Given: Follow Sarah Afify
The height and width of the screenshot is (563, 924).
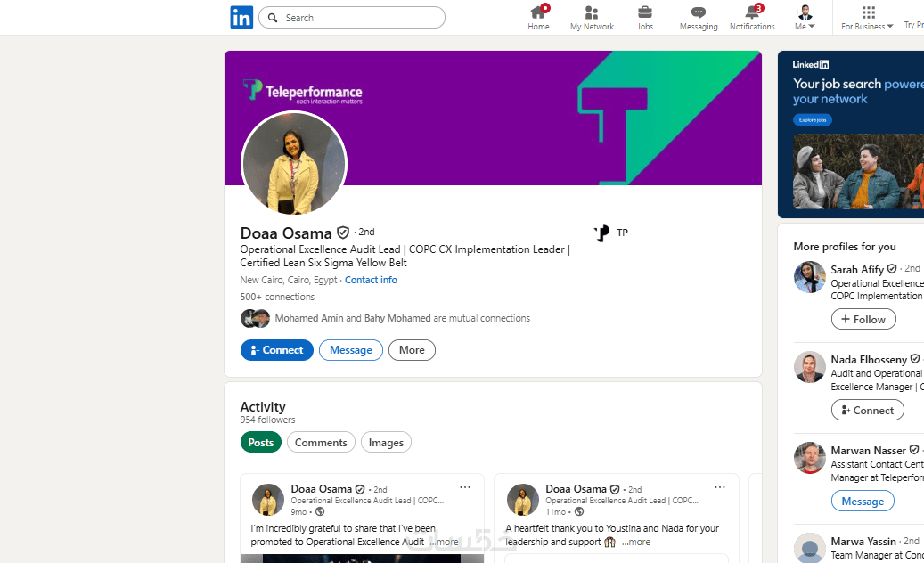Looking at the screenshot, I should coord(863,319).
